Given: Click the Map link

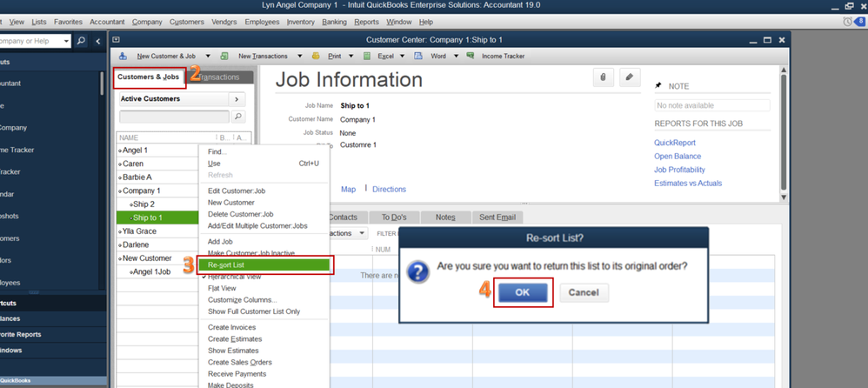Looking at the screenshot, I should click(x=348, y=190).
